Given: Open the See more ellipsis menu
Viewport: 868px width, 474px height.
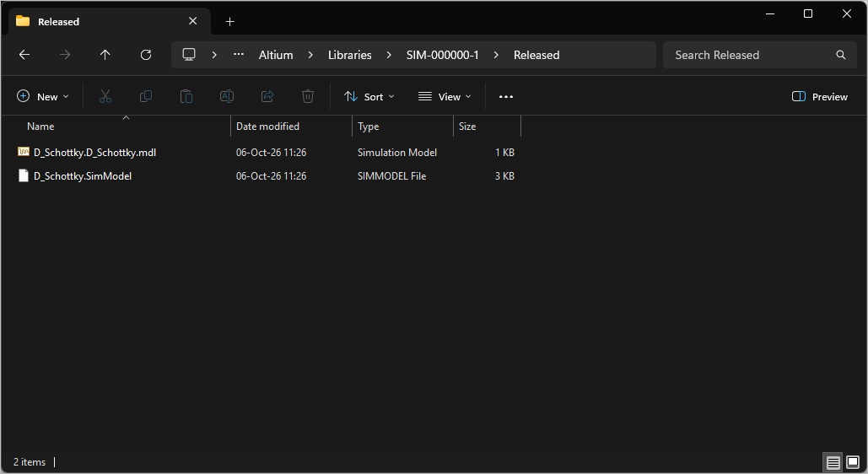Looking at the screenshot, I should [506, 96].
